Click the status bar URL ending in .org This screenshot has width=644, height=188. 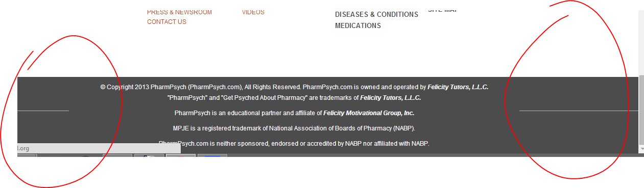[23, 148]
